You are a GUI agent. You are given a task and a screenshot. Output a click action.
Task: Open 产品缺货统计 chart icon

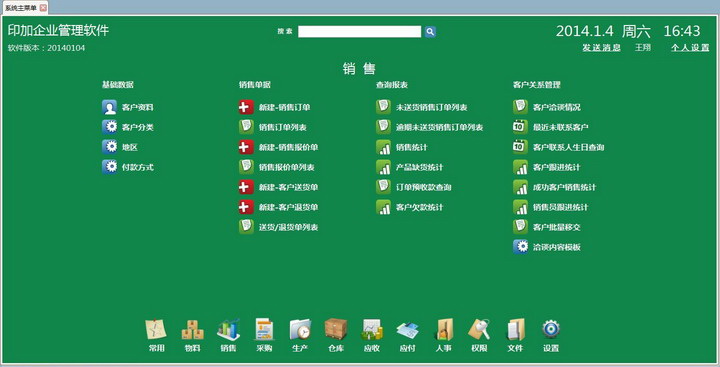[383, 167]
